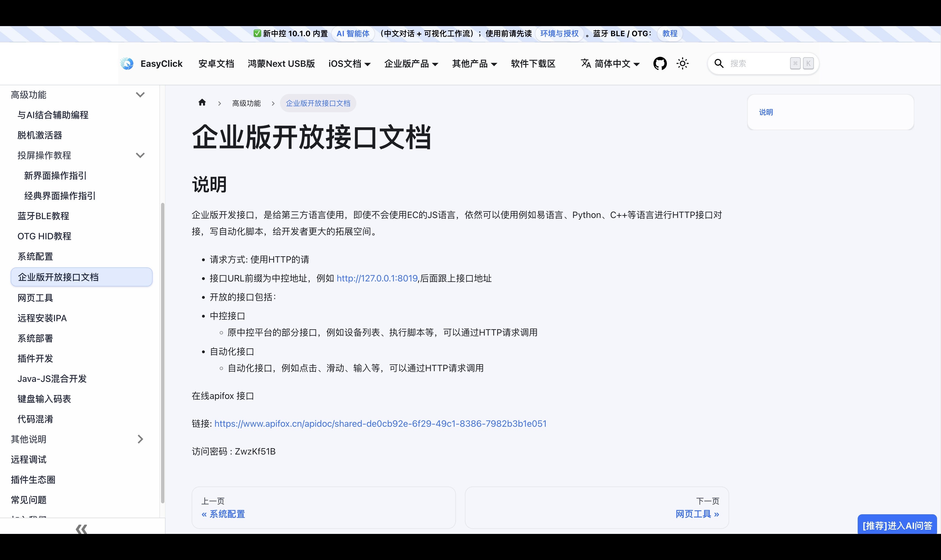Click the EasyClick brand title
The width and height of the screenshot is (941, 560).
coord(162,64)
